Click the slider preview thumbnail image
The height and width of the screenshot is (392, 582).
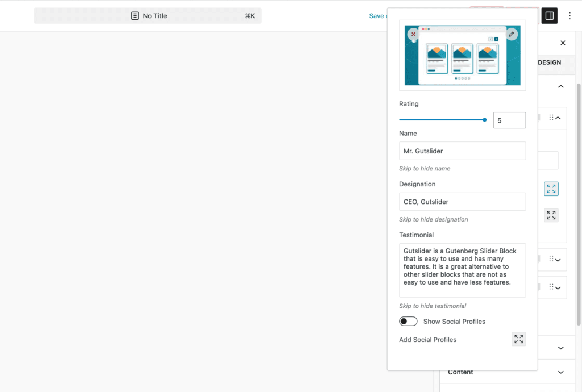(x=462, y=55)
